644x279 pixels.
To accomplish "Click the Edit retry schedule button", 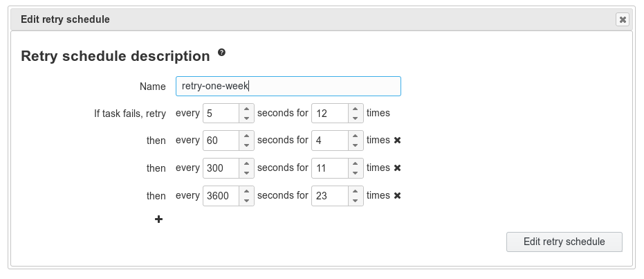I will [564, 242].
